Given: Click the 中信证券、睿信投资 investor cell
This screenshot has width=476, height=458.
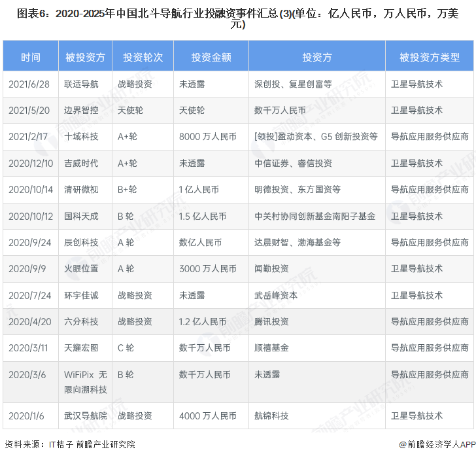Looking at the screenshot, I should 293,163.
